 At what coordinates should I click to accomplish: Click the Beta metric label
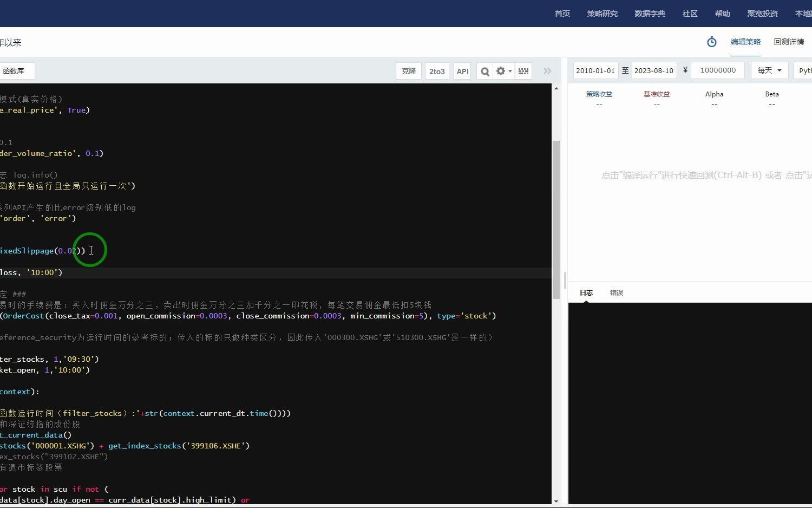coord(772,94)
